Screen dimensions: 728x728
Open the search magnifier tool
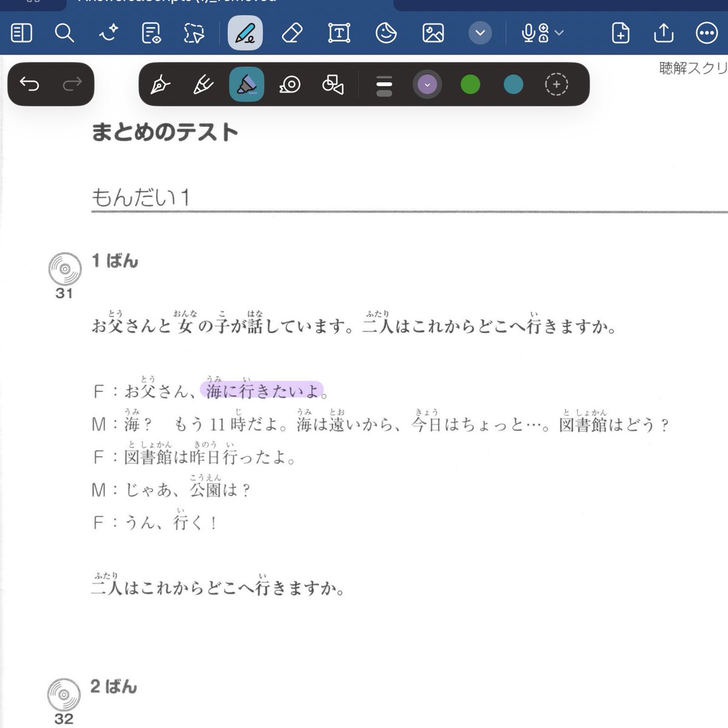[x=64, y=33]
